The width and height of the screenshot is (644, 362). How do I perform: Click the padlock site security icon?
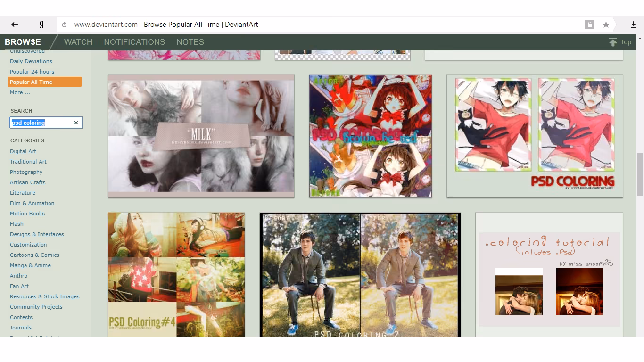click(589, 25)
